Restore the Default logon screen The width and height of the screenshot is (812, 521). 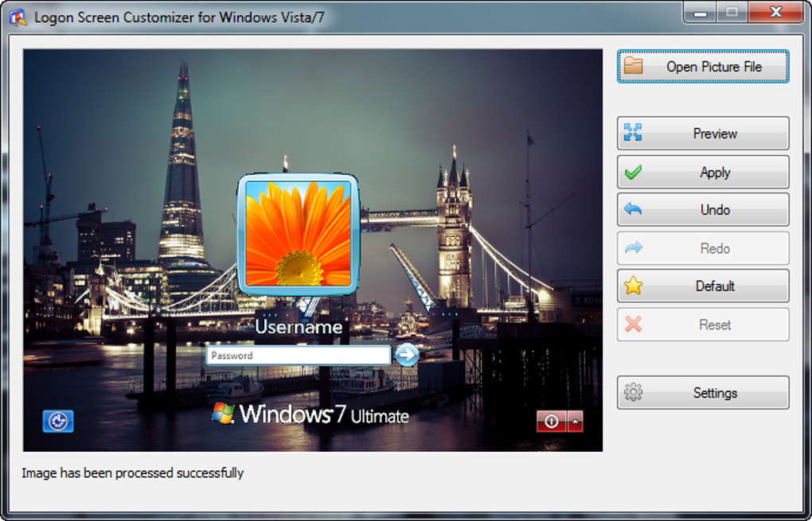tap(703, 286)
